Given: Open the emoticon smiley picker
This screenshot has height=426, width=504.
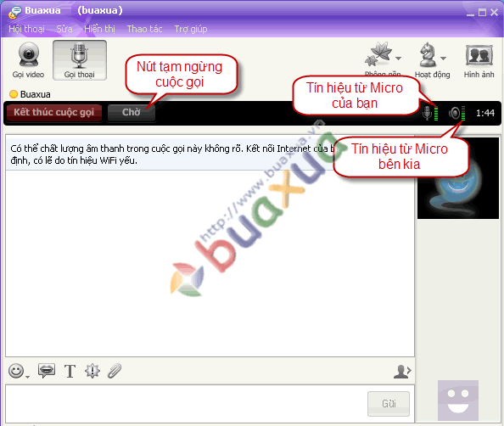Looking at the screenshot, I should [x=16, y=371].
